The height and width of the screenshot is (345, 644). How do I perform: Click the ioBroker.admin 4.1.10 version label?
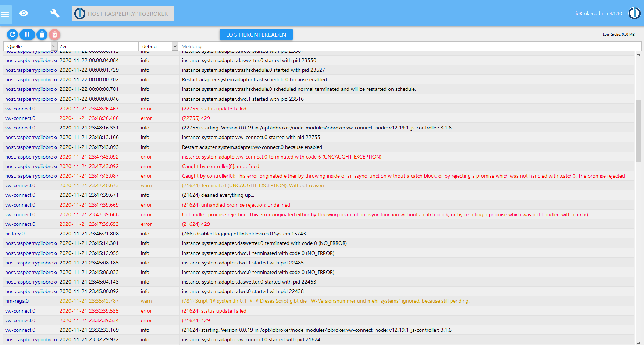click(599, 14)
